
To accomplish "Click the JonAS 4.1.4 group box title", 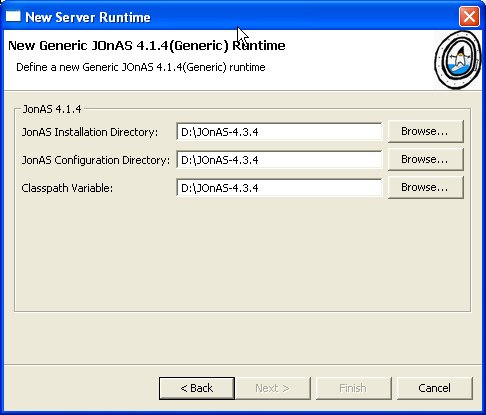I will (x=52, y=109).
